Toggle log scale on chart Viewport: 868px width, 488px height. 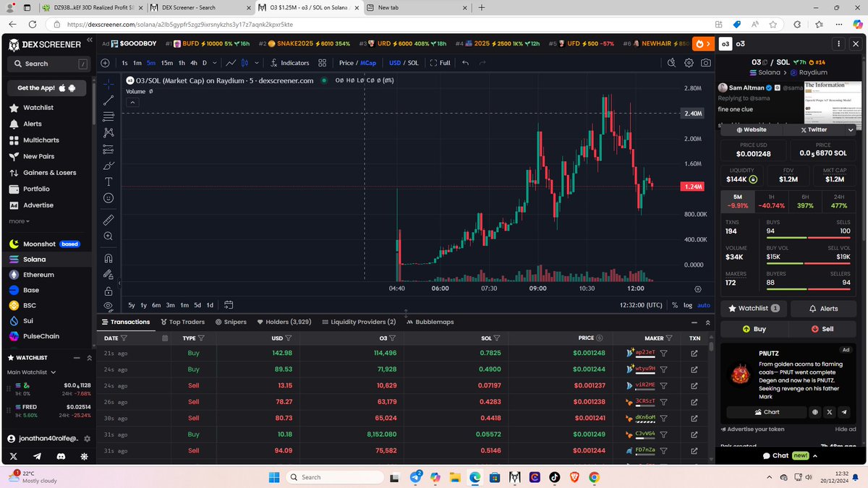click(687, 305)
